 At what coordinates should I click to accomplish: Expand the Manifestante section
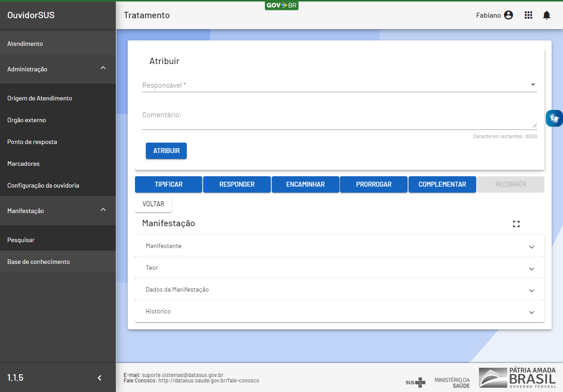(339, 246)
